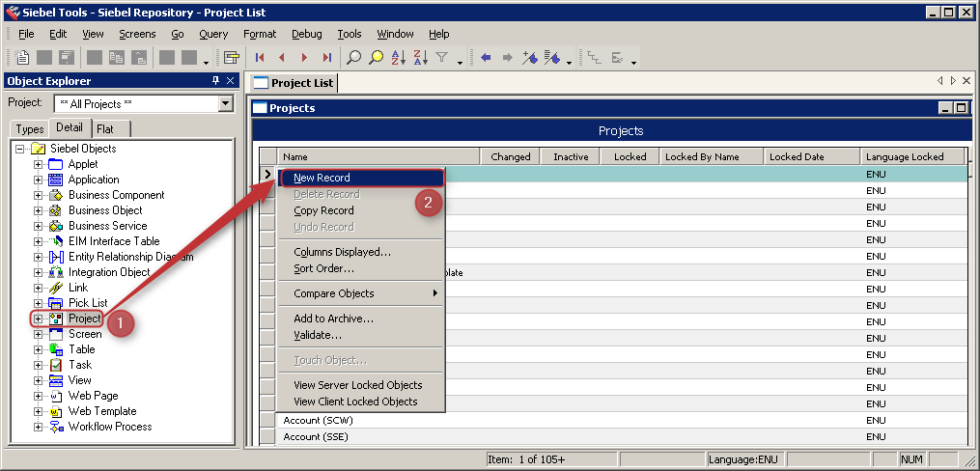This screenshot has width=980, height=471.
Task: Choose New Record in context menu
Action: [361, 178]
